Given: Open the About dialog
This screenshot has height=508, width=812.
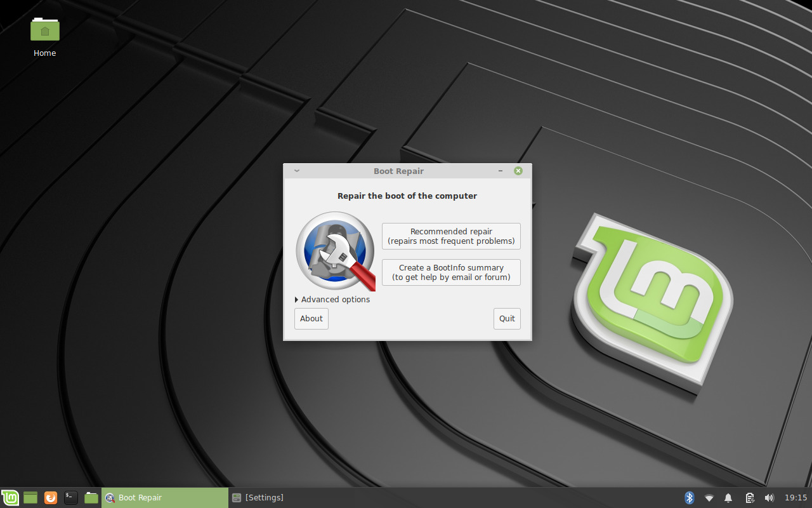Looking at the screenshot, I should [x=311, y=319].
